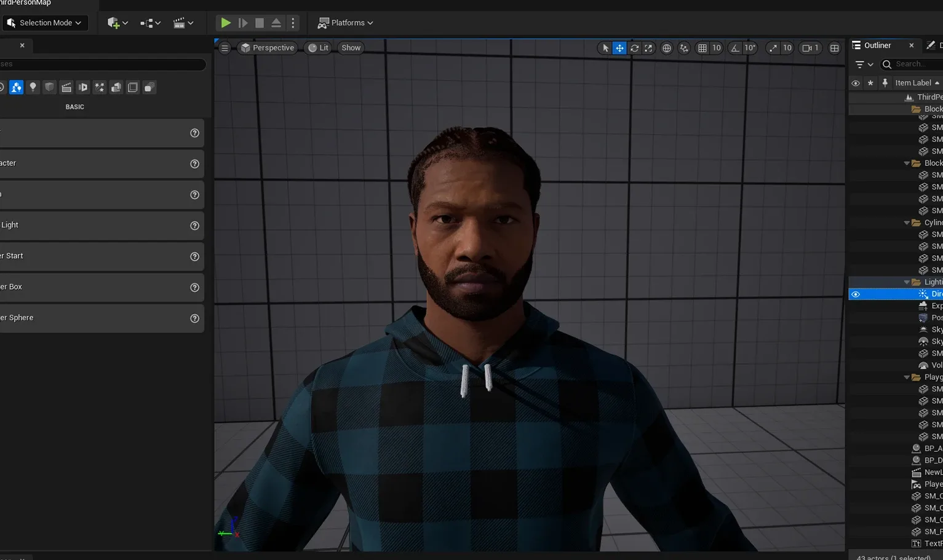Image resolution: width=943 pixels, height=560 pixels.
Task: Open viewport layout maximize toggle
Action: (x=834, y=48)
